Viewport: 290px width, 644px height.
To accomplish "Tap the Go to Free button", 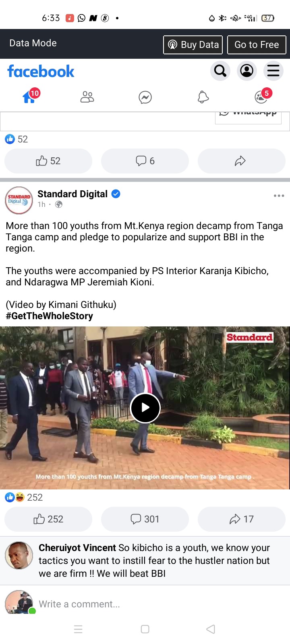I will 257,45.
